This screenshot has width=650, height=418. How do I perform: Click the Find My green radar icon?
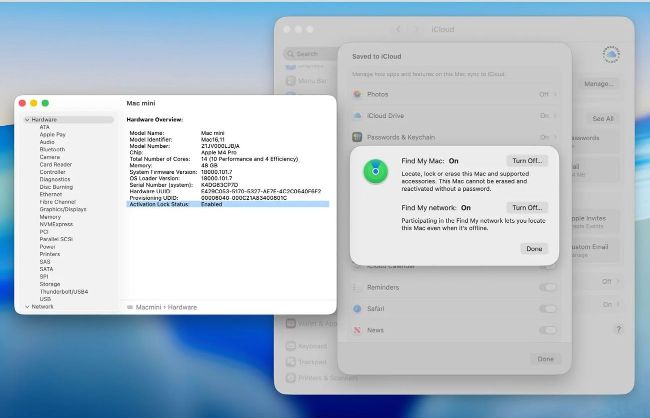click(376, 171)
